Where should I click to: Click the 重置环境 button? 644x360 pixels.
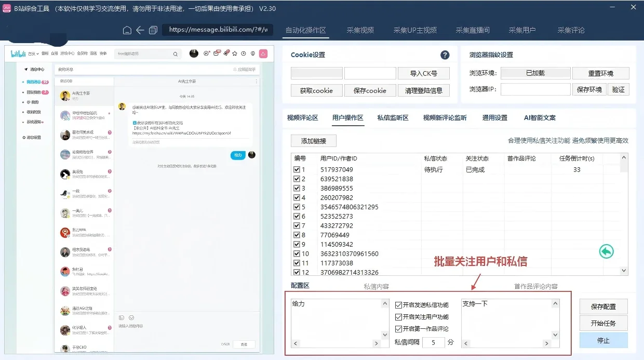coord(600,73)
